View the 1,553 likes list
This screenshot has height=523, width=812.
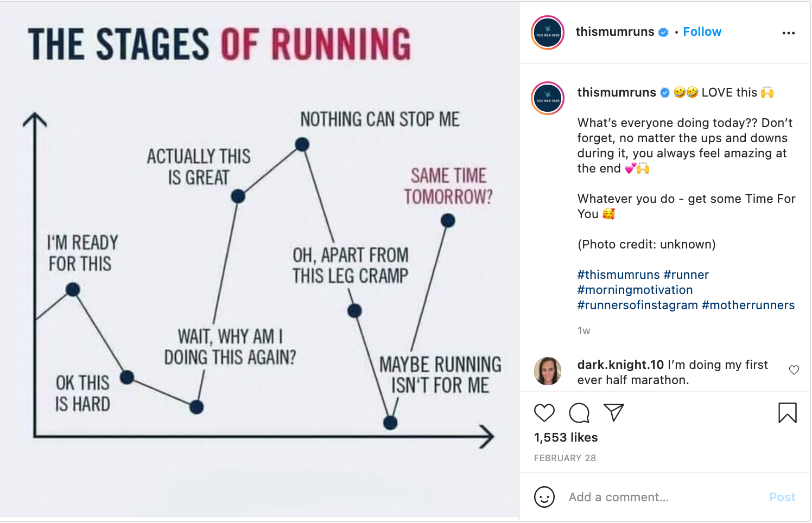566,438
